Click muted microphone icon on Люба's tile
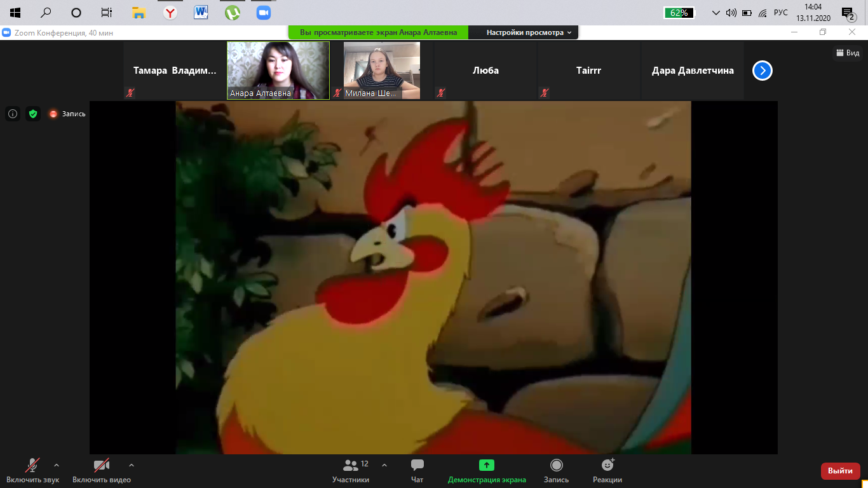868x488 pixels. 440,93
